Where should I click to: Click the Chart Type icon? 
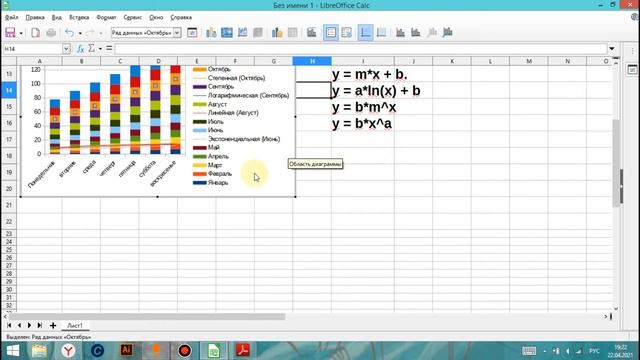211,33
